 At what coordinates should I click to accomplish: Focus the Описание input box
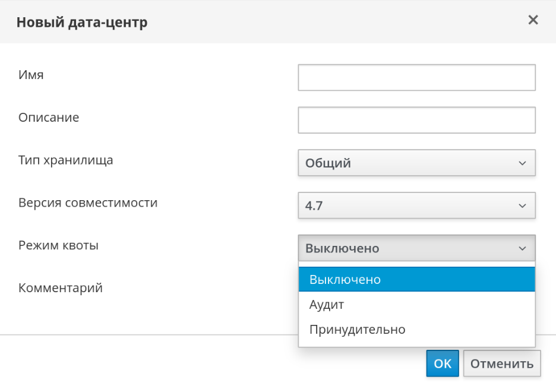click(x=416, y=120)
